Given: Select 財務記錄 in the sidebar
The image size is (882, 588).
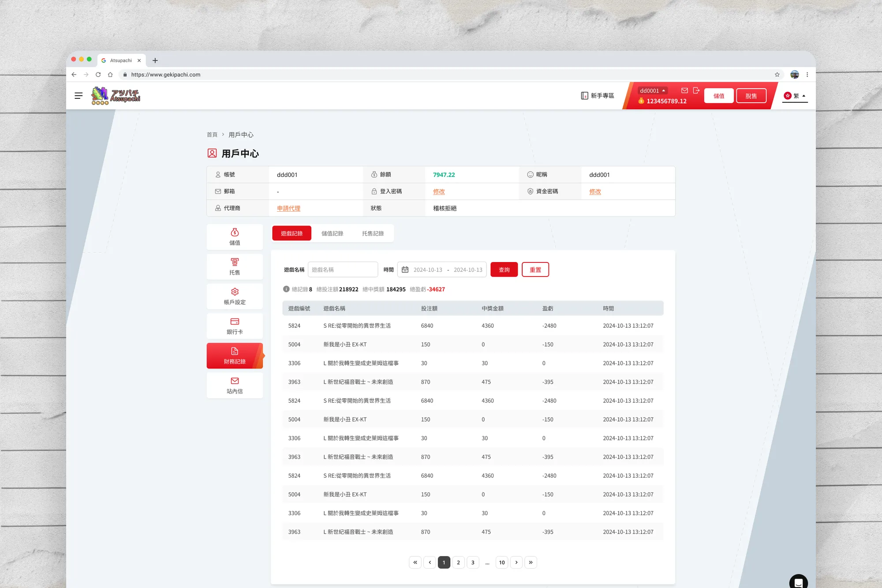Looking at the screenshot, I should pos(235,356).
